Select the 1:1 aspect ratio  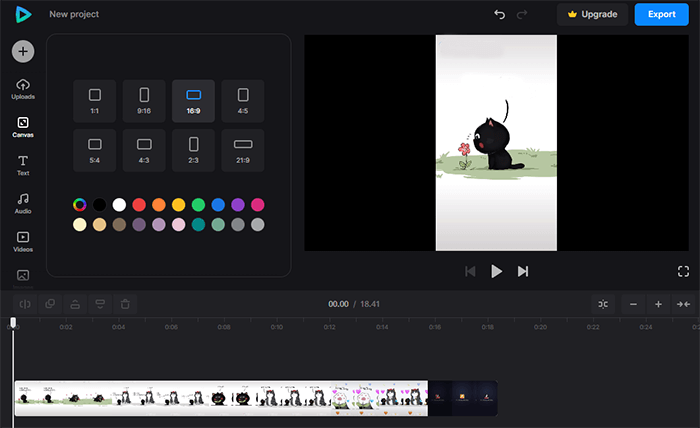click(95, 101)
